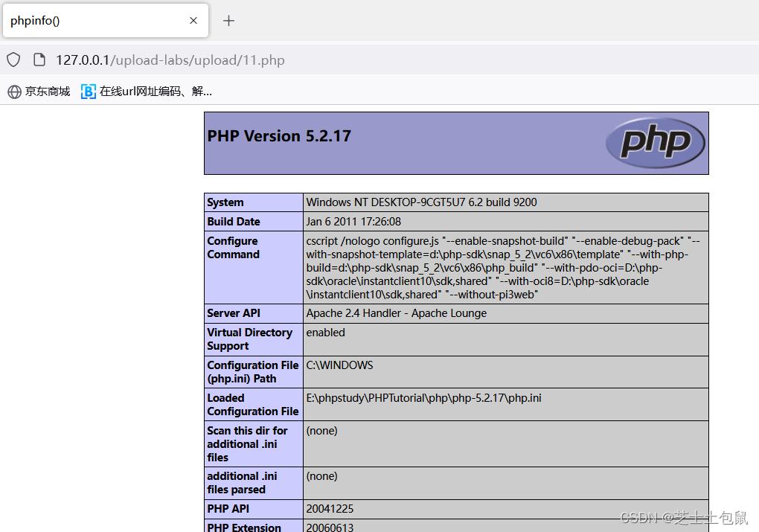Click the blue B bookmark favicon

[88, 92]
